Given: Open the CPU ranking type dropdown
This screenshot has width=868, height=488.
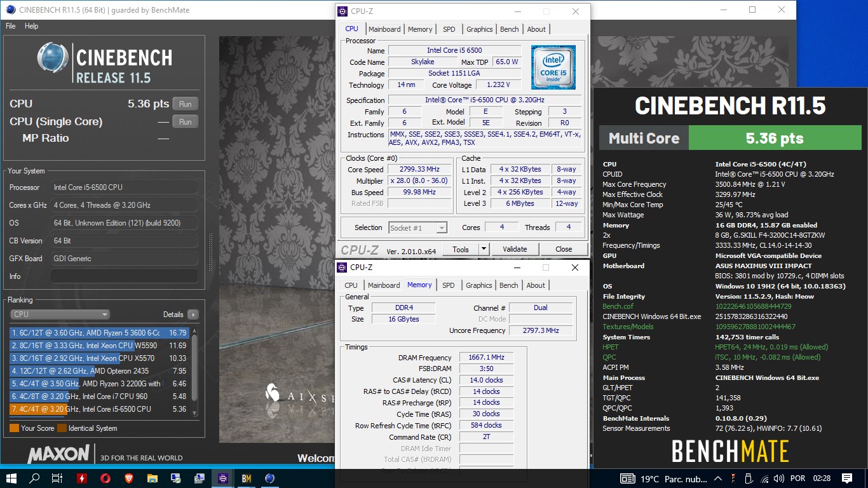Looking at the screenshot, I should 60,315.
